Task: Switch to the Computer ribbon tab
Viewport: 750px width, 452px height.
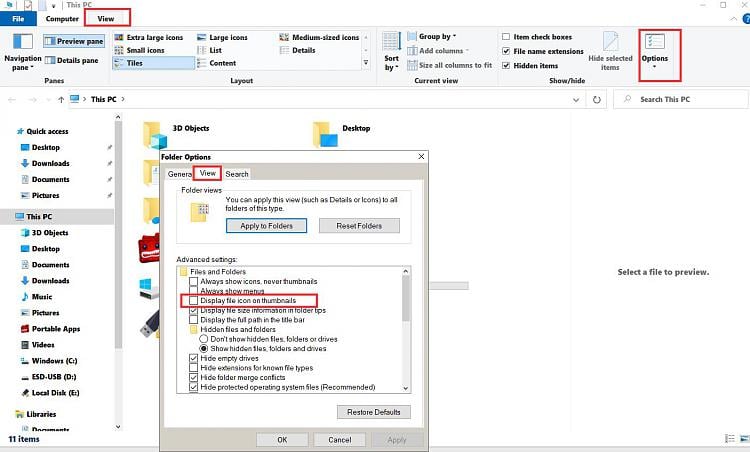Action: point(62,19)
